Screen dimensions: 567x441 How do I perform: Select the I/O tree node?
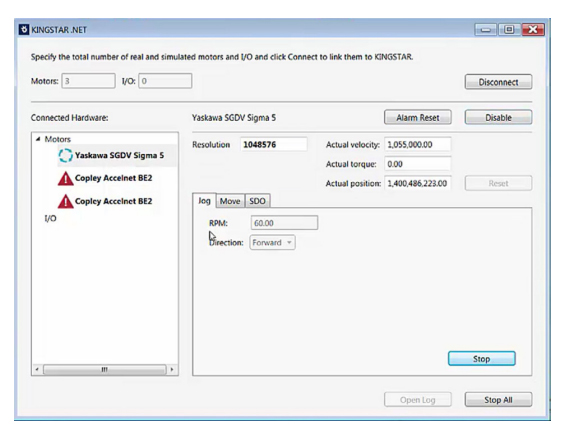tap(50, 218)
